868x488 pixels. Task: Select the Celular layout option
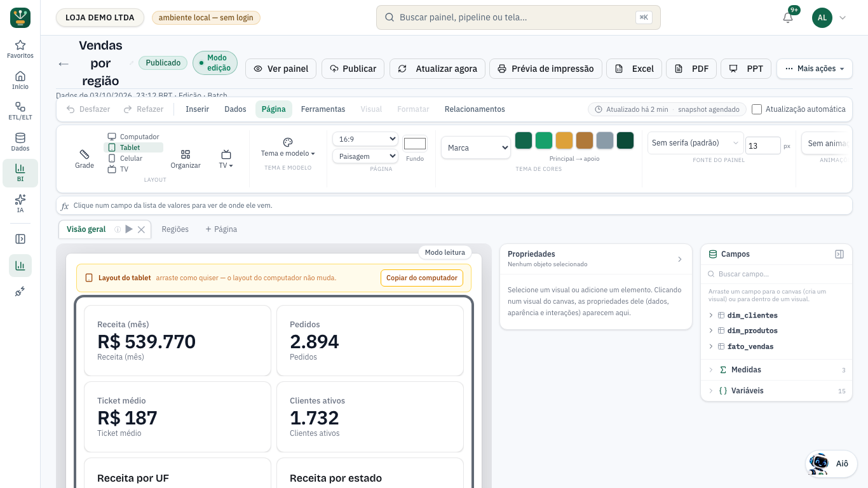(x=133, y=158)
